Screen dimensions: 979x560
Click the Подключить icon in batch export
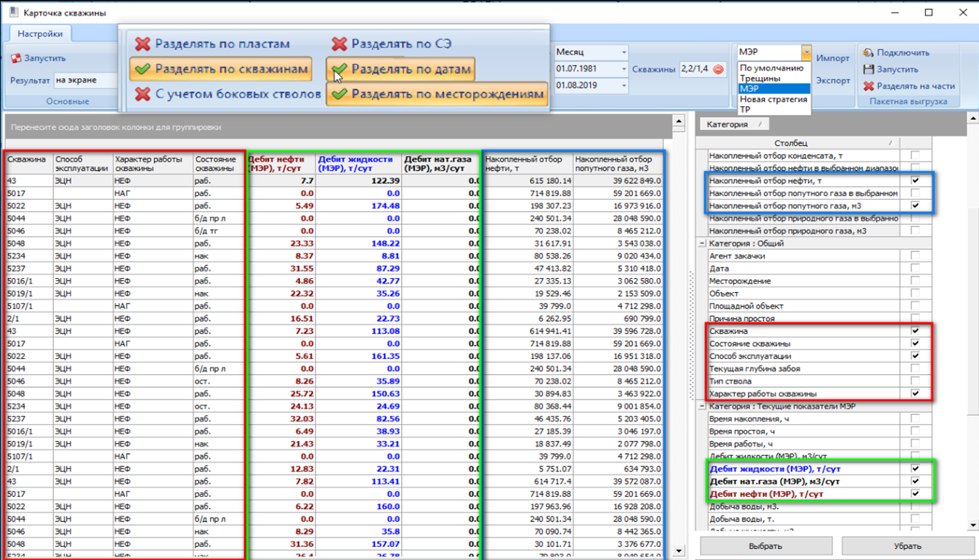[868, 52]
